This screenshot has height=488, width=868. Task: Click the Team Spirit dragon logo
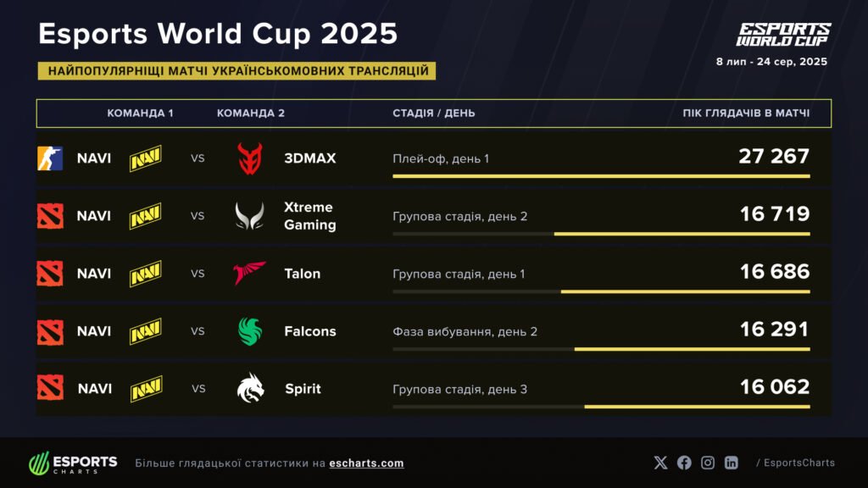(250, 388)
